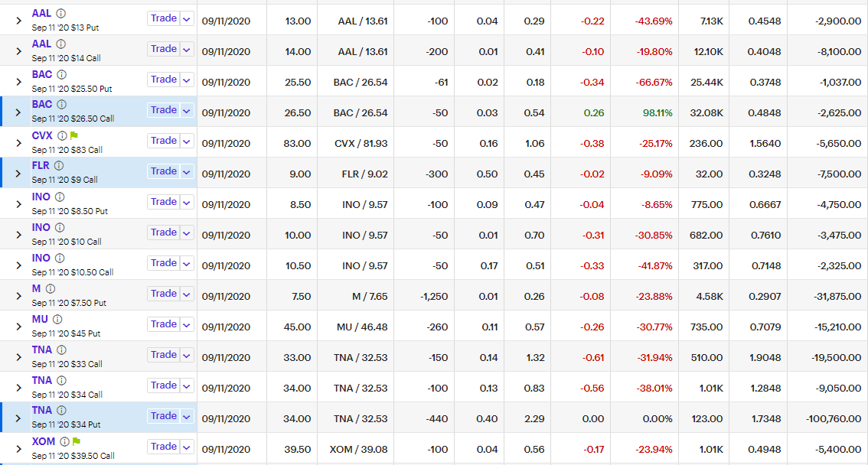Open AAL symbol link in $14 Call row
The image size is (868, 465).
point(41,44)
